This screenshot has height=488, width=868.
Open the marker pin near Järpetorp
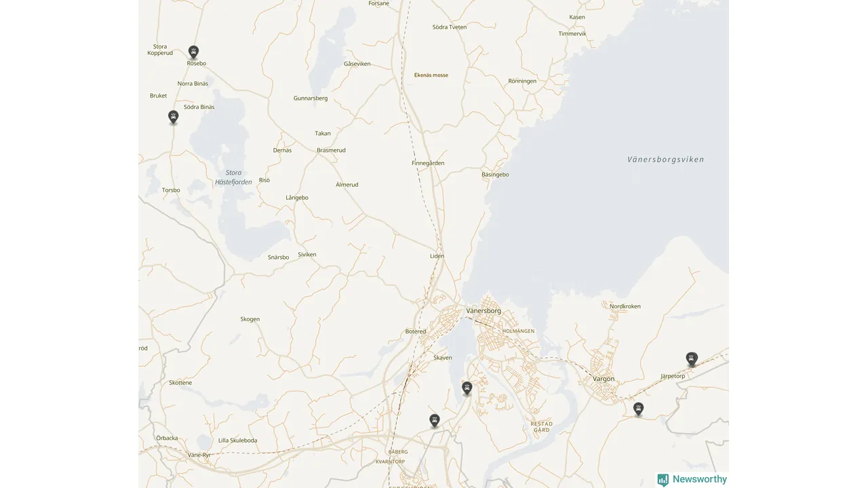tap(692, 359)
